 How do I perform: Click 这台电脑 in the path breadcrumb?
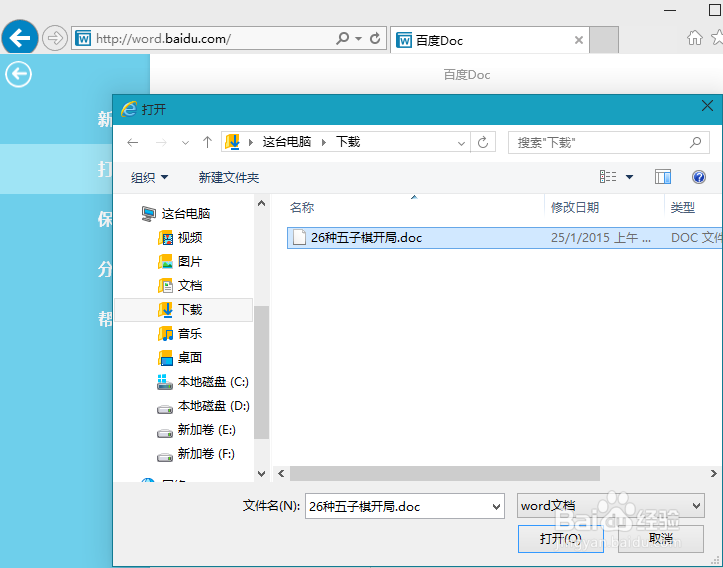click(x=287, y=142)
